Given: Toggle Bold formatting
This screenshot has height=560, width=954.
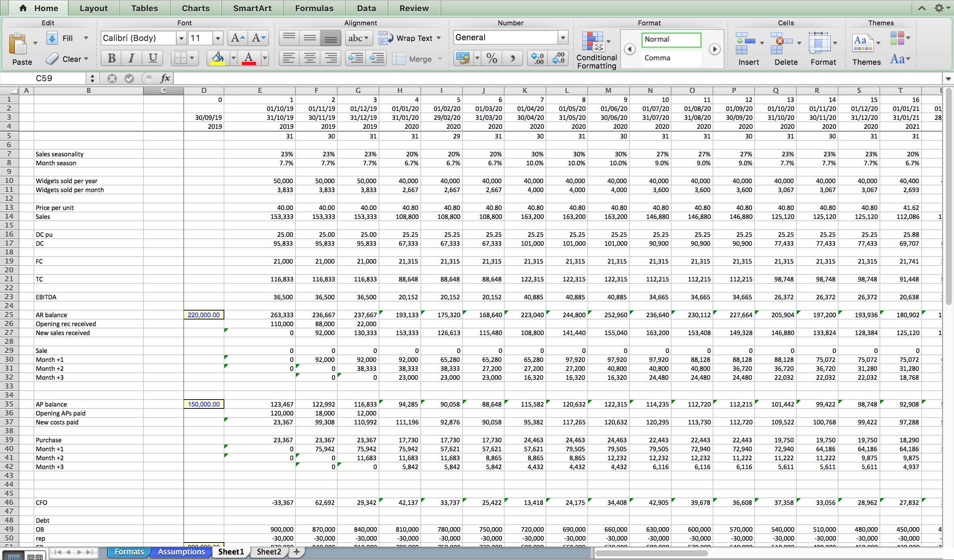Looking at the screenshot, I should pyautogui.click(x=112, y=58).
